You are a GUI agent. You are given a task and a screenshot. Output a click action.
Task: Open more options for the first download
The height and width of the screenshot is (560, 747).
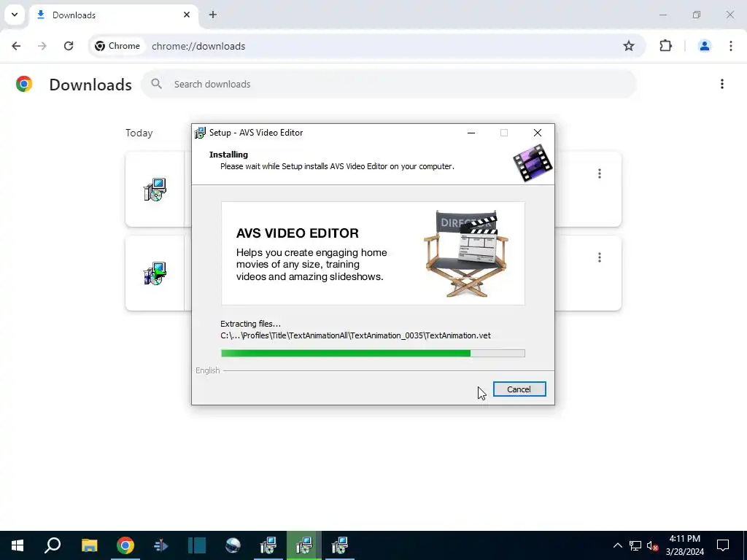point(600,174)
